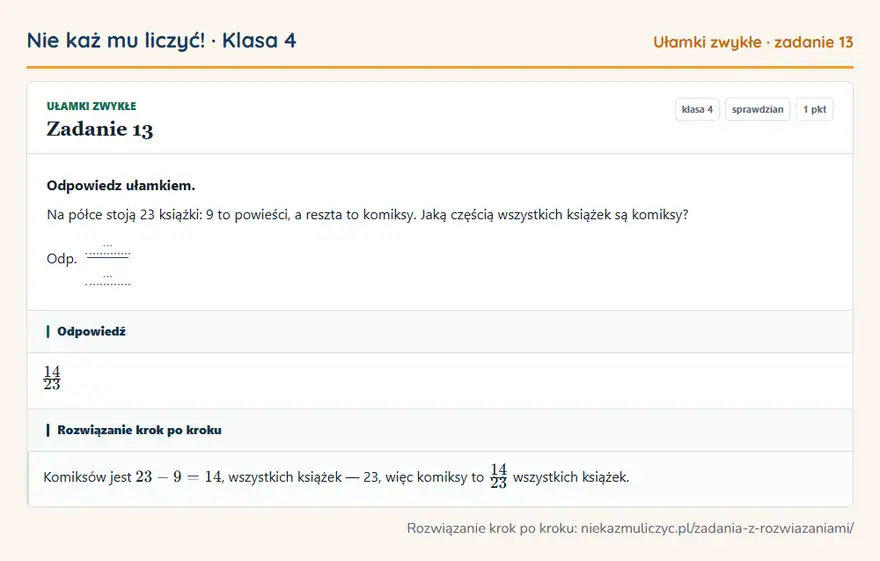Select the 'sprawdzian' tag

click(x=757, y=109)
